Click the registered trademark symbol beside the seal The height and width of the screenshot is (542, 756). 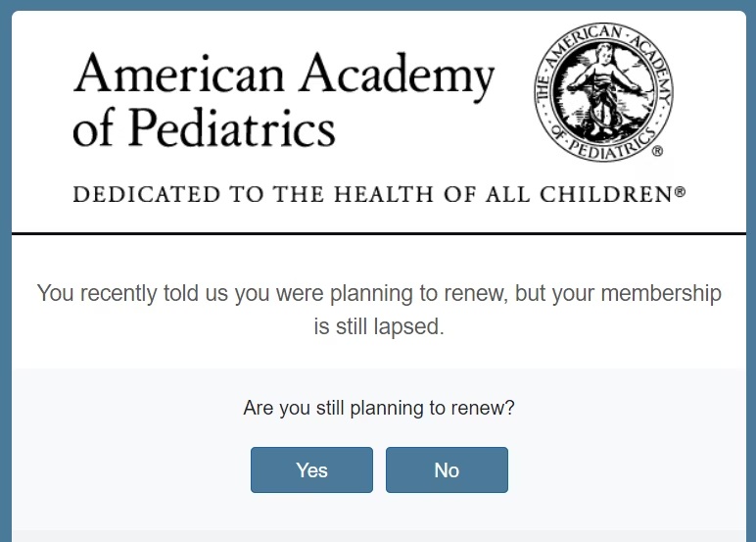pyautogui.click(x=657, y=151)
